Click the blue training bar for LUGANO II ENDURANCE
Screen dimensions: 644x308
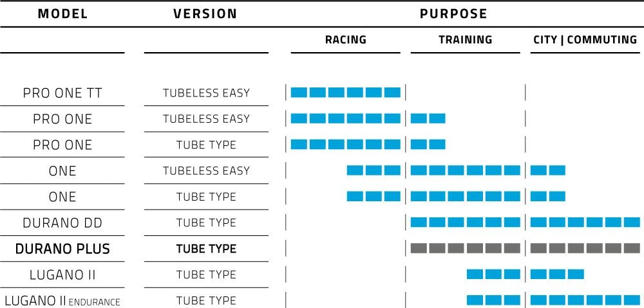[493, 300]
